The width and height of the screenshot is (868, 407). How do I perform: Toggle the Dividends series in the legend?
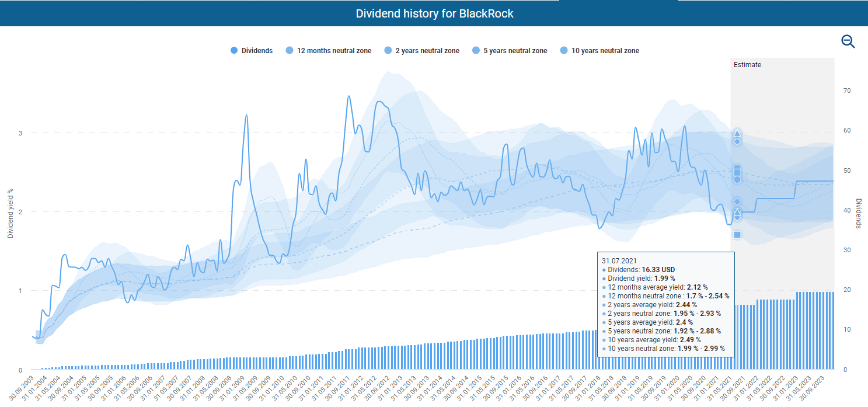[252, 51]
